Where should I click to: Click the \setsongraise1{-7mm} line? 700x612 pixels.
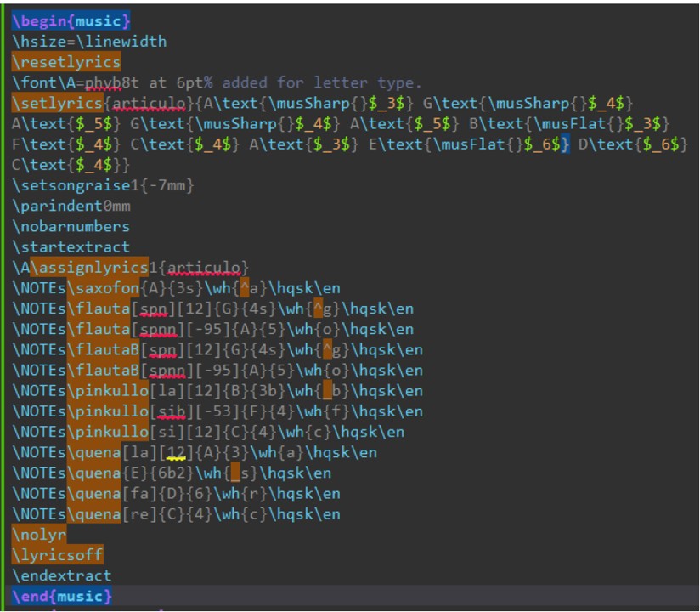point(93,185)
